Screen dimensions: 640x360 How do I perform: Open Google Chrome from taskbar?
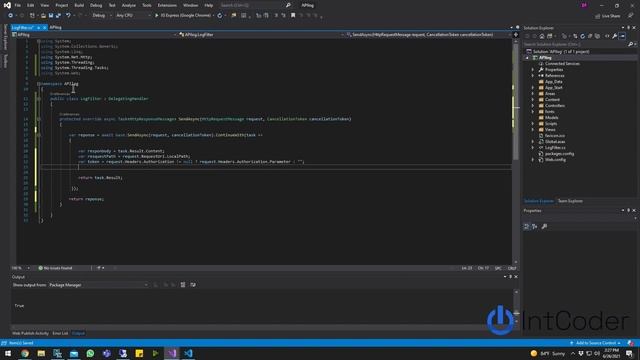coord(25,353)
